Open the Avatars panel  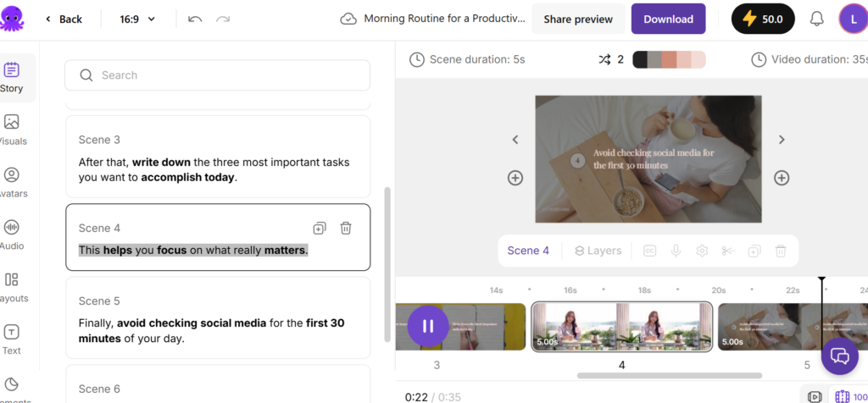click(12, 182)
